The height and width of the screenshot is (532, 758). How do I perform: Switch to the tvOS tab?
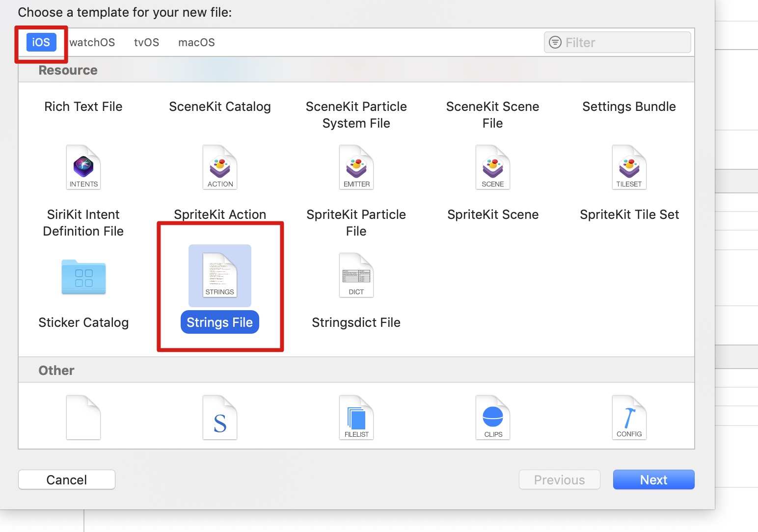tap(146, 43)
